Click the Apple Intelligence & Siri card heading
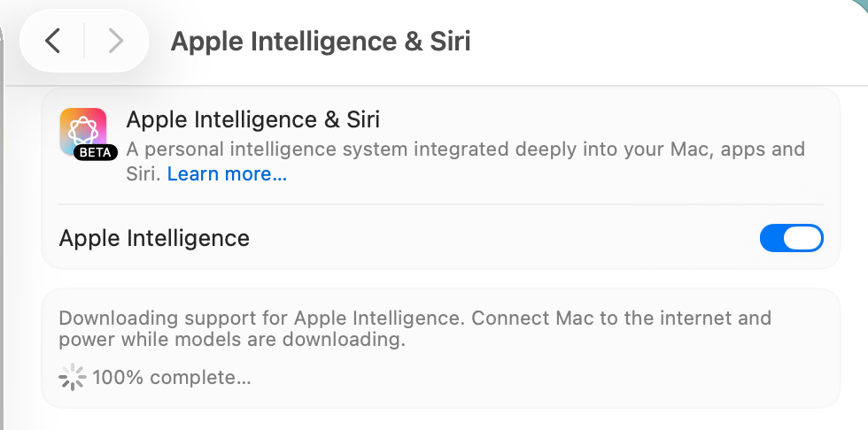868x430 pixels. [252, 119]
